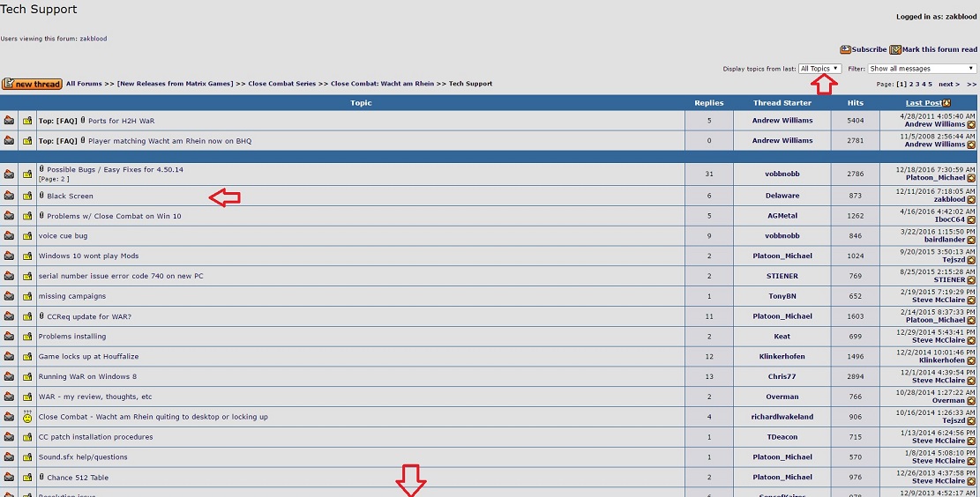
Task: Click the sort icon beside Last Post
Action: pyautogui.click(x=946, y=103)
